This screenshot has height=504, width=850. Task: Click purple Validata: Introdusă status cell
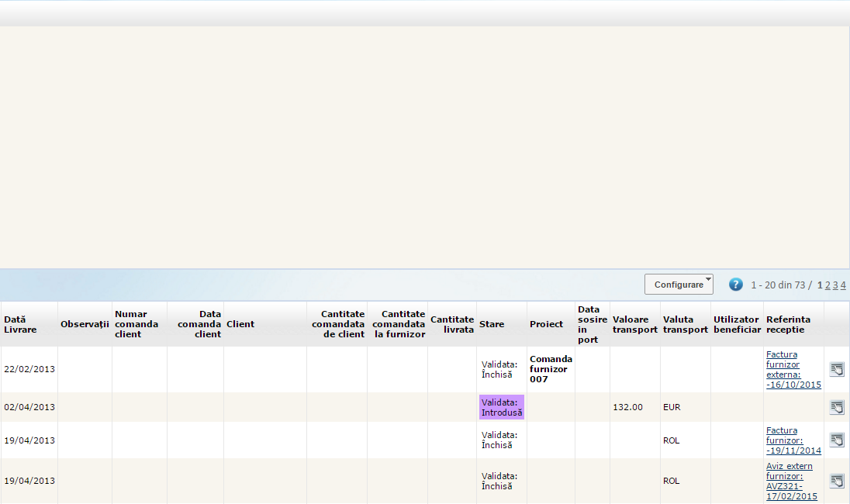coord(502,407)
